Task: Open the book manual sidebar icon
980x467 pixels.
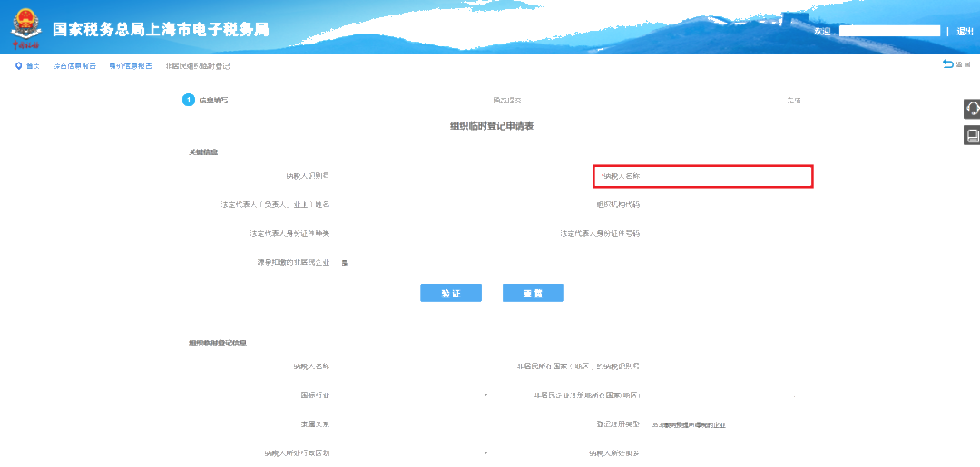Action: (972, 135)
